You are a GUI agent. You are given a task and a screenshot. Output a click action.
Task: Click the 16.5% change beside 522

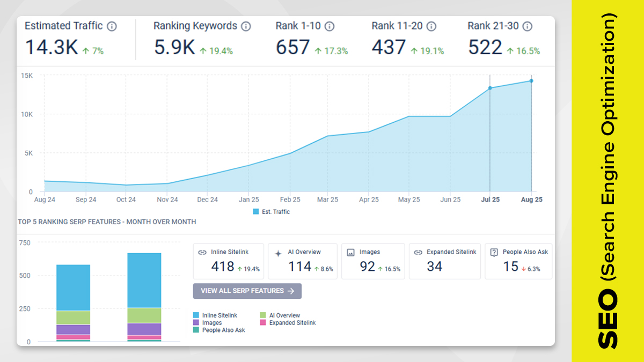pyautogui.click(x=523, y=51)
